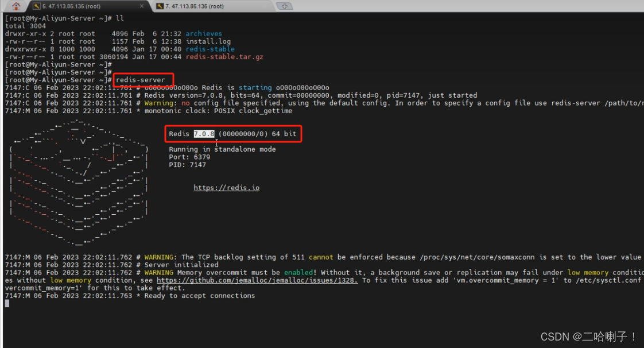This screenshot has width=644, height=348.
Task: Click the redis-server command text
Action: (141, 80)
